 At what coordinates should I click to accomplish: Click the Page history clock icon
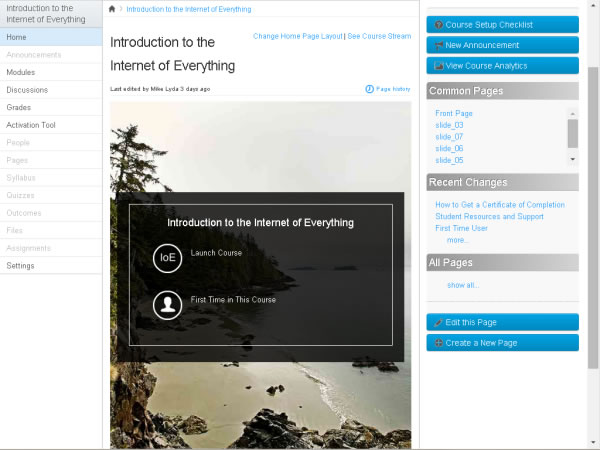coord(370,89)
